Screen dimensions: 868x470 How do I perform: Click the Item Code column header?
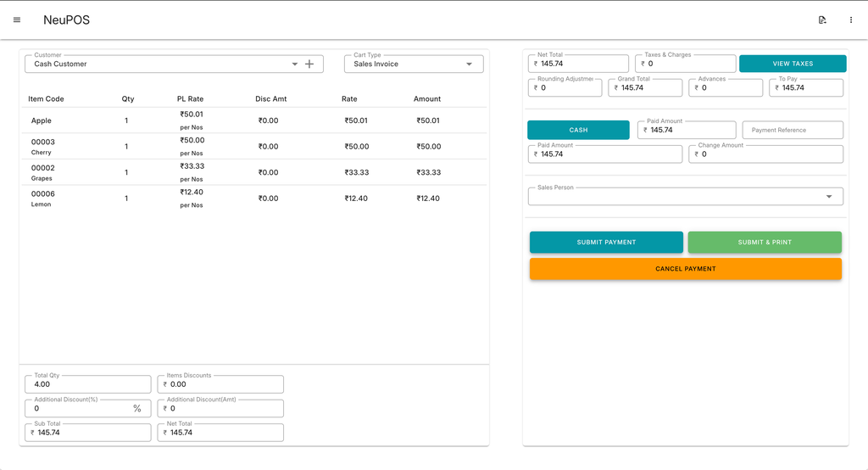coord(46,98)
